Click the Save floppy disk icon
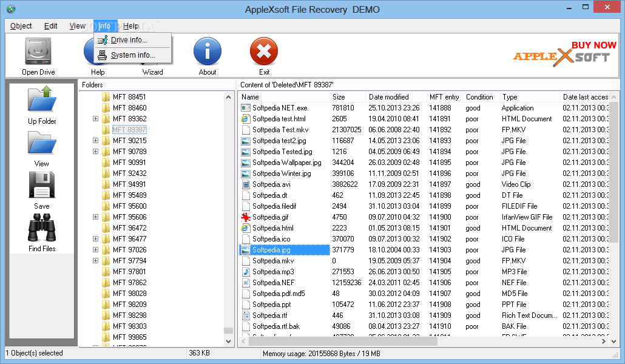 (x=42, y=185)
